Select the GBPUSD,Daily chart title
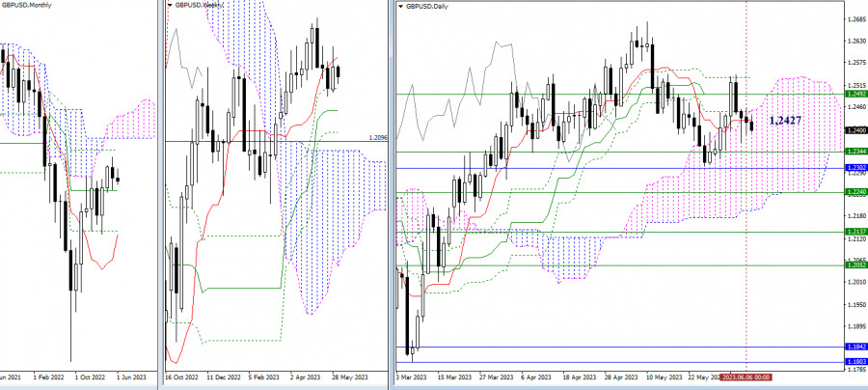Viewport: 868px width, 390px height. click(x=427, y=6)
